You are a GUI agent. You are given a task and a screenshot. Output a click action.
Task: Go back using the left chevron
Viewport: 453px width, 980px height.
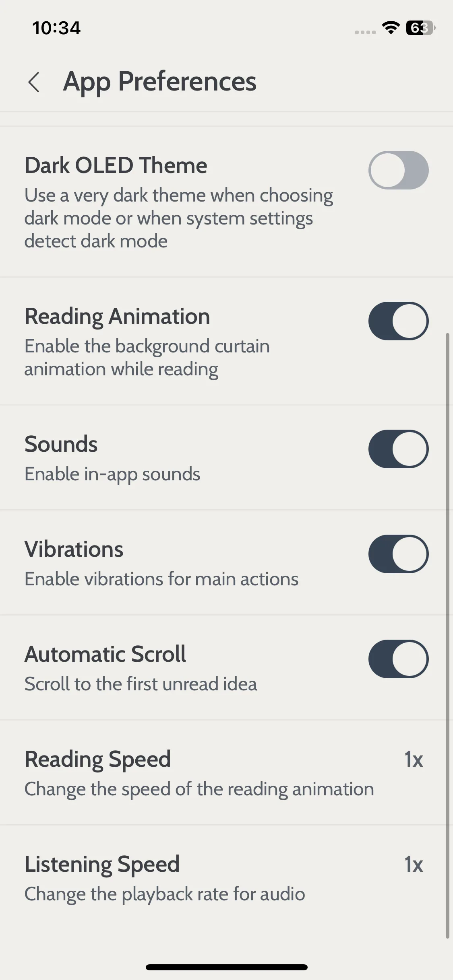coord(34,82)
